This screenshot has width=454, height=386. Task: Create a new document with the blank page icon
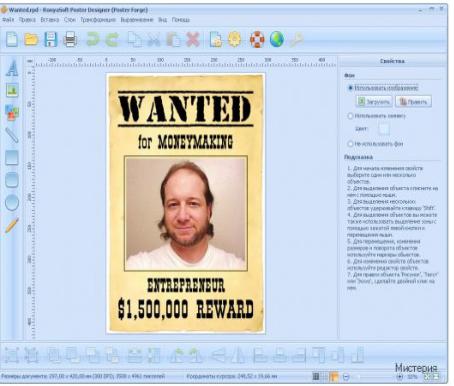pos(12,39)
